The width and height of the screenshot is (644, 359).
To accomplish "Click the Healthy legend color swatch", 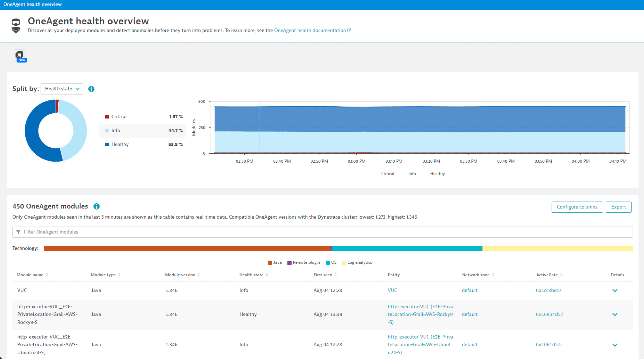I will [107, 144].
